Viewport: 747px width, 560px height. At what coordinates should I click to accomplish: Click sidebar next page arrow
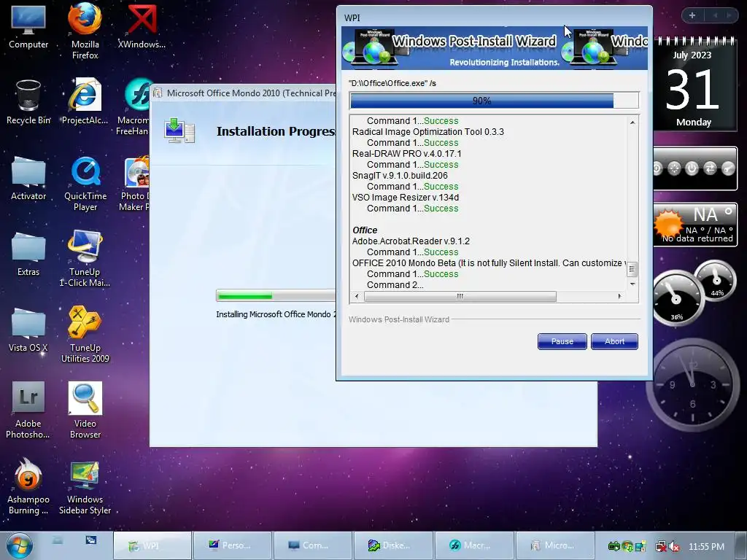coord(729,15)
